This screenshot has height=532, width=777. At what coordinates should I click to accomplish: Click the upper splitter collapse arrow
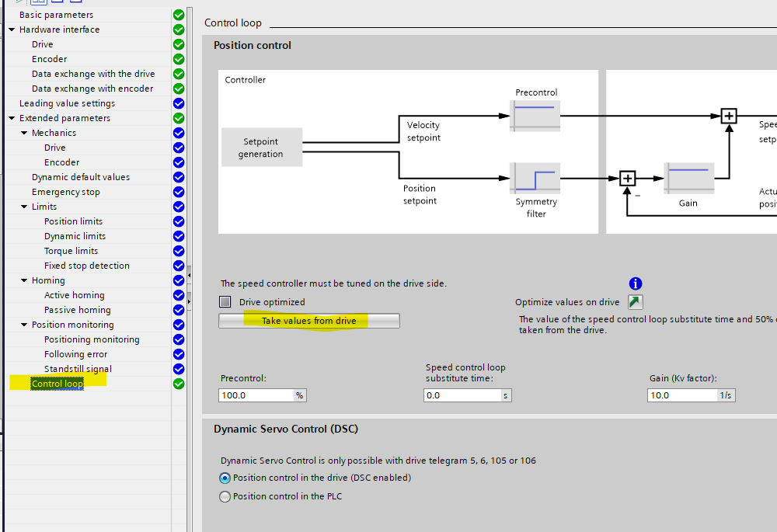190,274
